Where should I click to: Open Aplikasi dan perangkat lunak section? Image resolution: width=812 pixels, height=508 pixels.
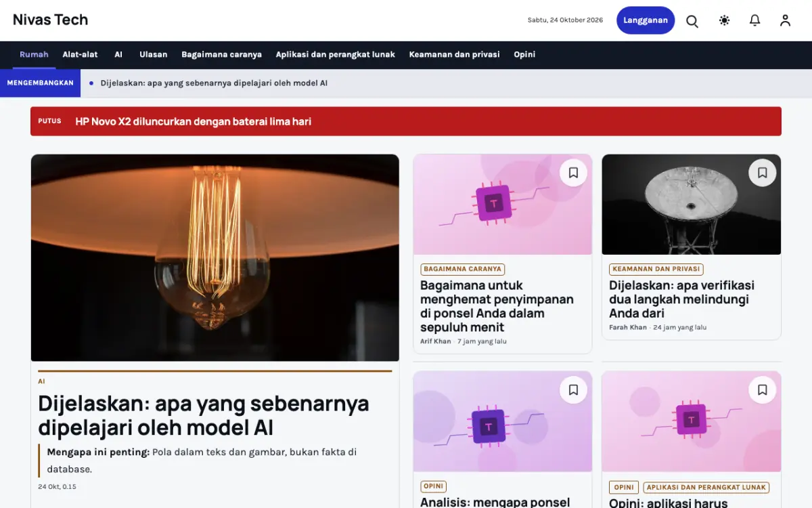coord(336,55)
